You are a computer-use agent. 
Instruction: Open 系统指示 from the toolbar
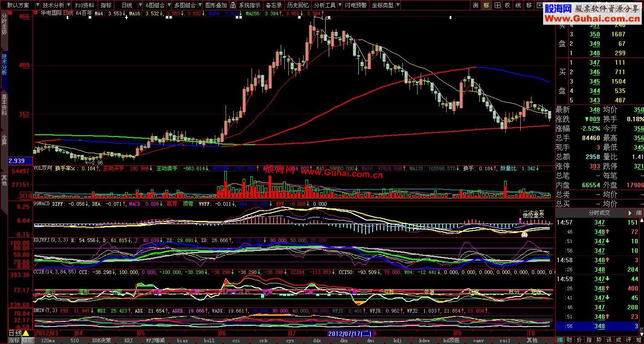coord(249,5)
